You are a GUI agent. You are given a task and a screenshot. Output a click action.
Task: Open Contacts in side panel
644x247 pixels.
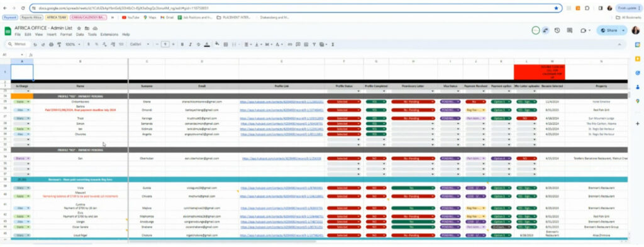click(x=638, y=87)
